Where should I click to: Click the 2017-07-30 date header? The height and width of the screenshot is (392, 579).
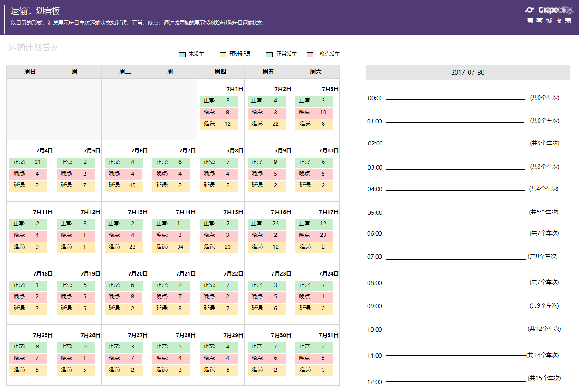[468, 72]
